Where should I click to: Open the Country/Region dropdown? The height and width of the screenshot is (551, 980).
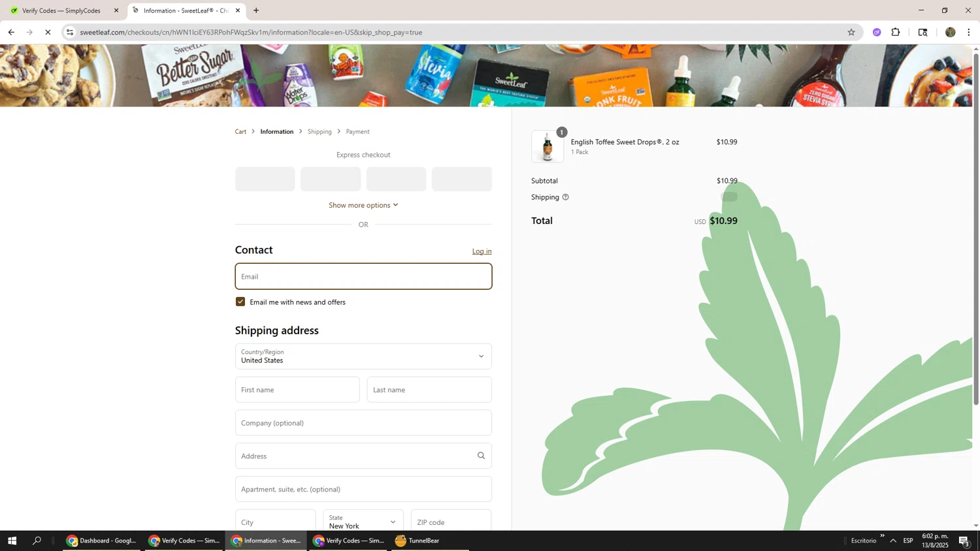tap(363, 356)
